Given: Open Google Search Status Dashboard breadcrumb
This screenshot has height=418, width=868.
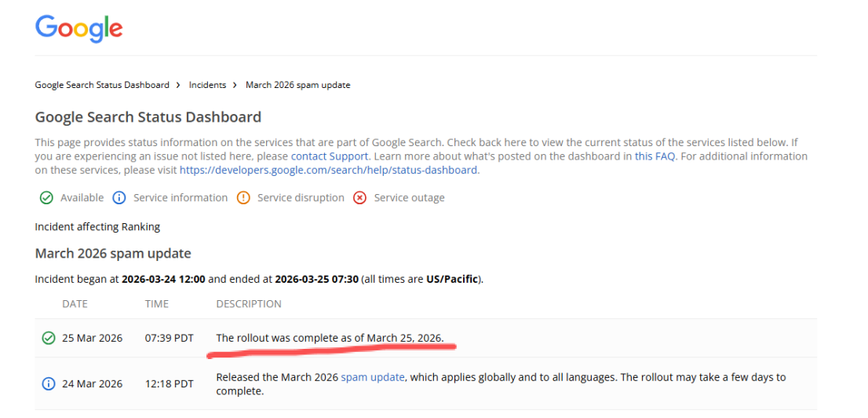Looking at the screenshot, I should (102, 85).
